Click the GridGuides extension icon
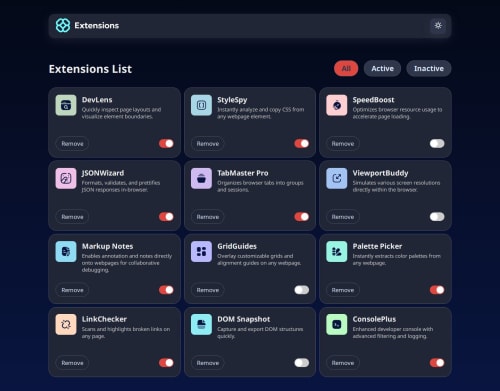The image size is (500, 391). (201, 251)
